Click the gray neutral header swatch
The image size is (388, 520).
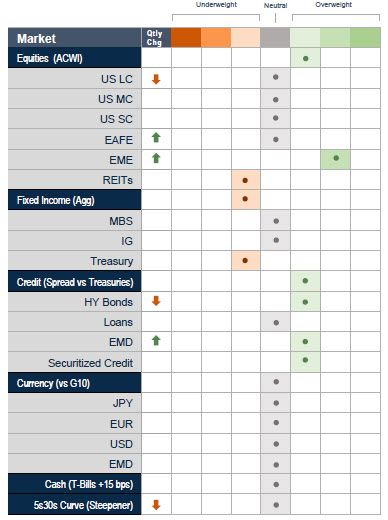click(275, 37)
